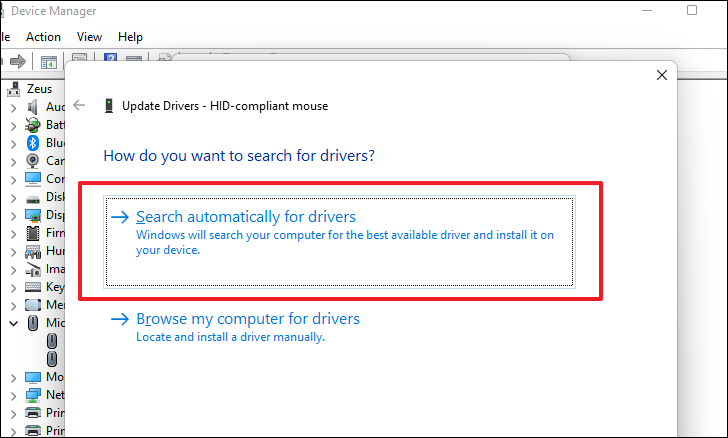Image resolution: width=728 pixels, height=438 pixels.
Task: Expand the Mo (Monitors) category chevron
Action: click(13, 378)
